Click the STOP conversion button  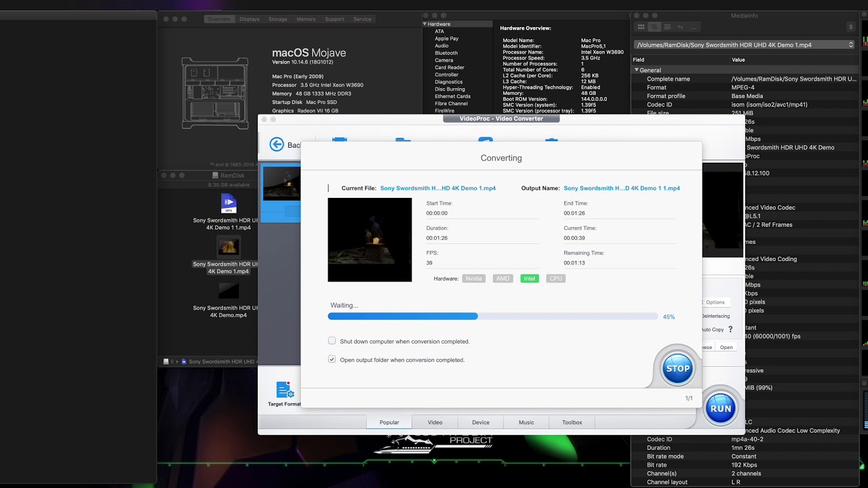(677, 369)
